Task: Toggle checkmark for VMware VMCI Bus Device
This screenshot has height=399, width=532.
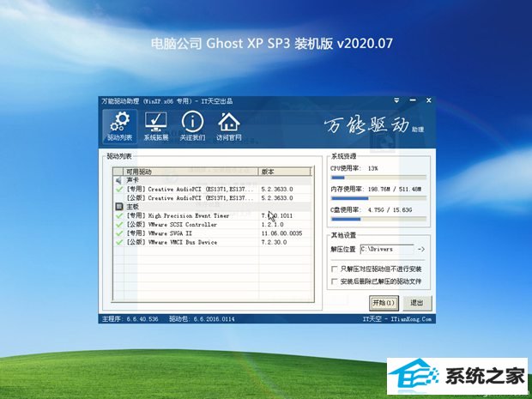Action: tap(118, 242)
